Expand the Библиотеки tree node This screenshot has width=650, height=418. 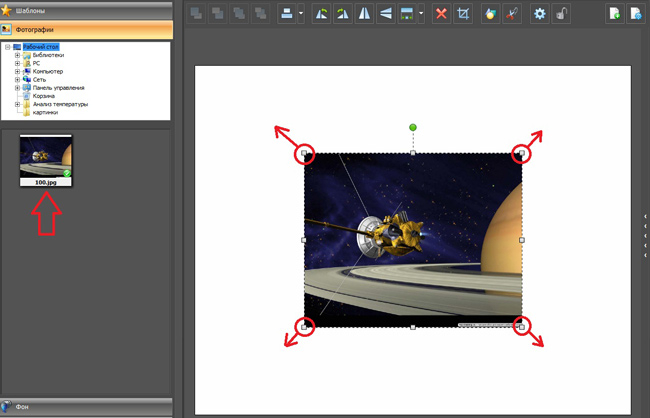(17, 55)
